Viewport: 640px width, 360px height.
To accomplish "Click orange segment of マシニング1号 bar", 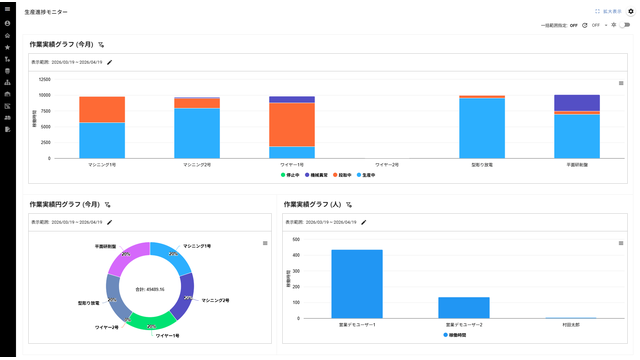I will 102,109.
